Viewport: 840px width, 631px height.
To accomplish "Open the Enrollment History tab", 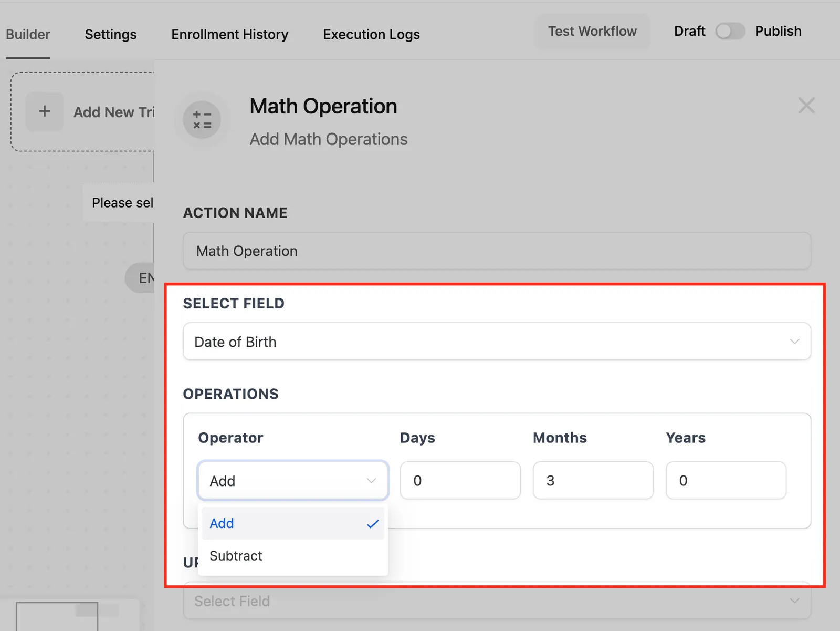I will 230,35.
